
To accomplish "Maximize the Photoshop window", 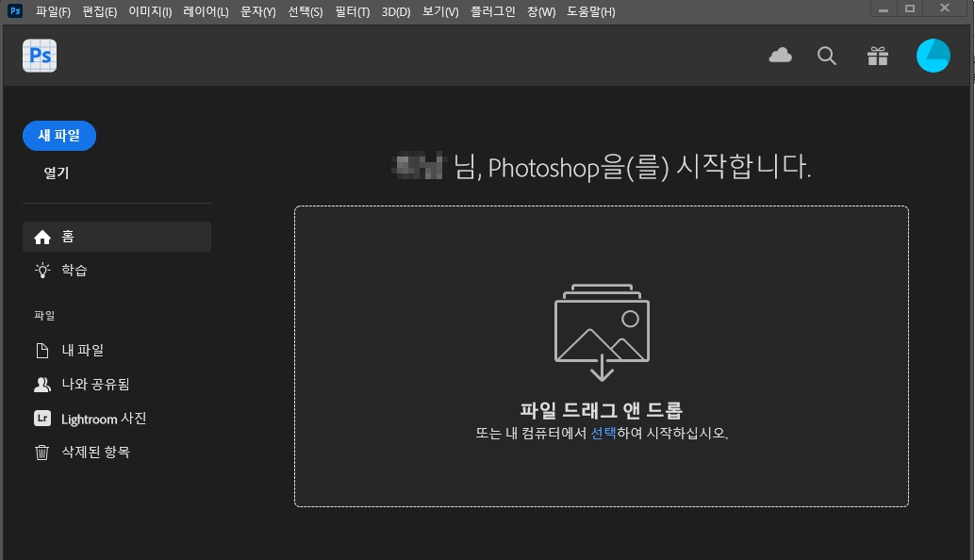I will [910, 8].
